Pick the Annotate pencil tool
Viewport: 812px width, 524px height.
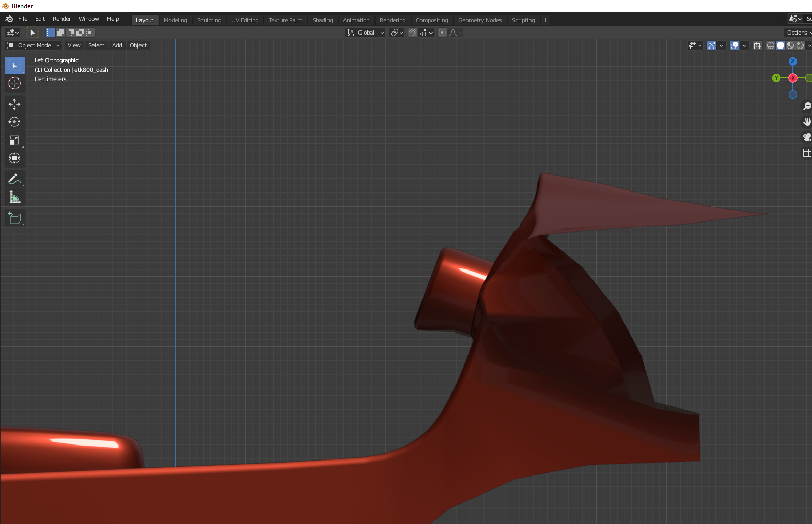[x=14, y=179]
